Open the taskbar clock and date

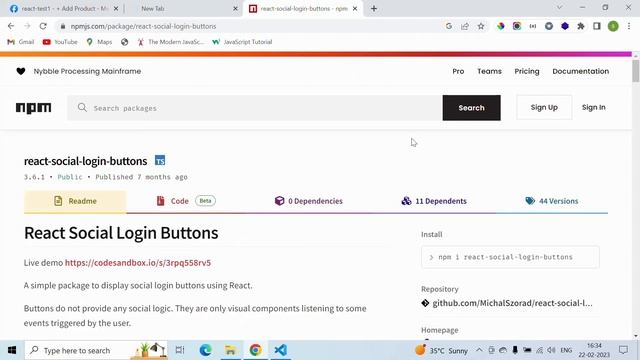594,350
